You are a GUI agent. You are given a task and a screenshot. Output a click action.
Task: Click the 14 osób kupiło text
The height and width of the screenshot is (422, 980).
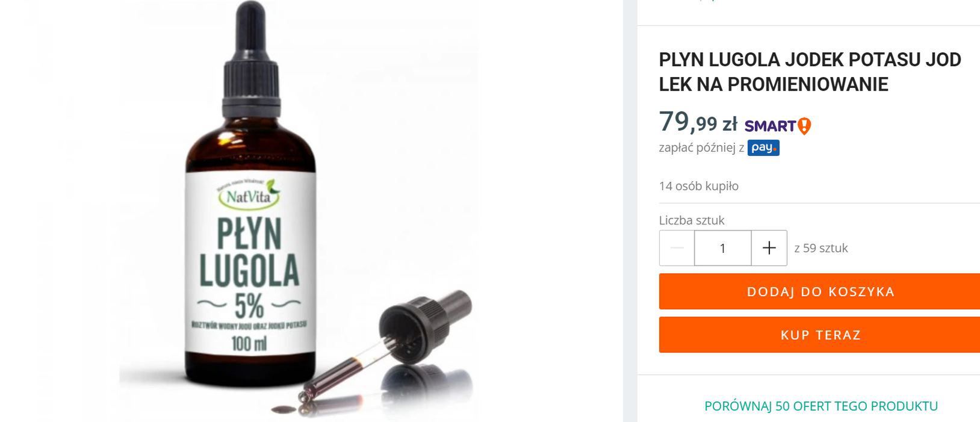pyautogui.click(x=699, y=186)
